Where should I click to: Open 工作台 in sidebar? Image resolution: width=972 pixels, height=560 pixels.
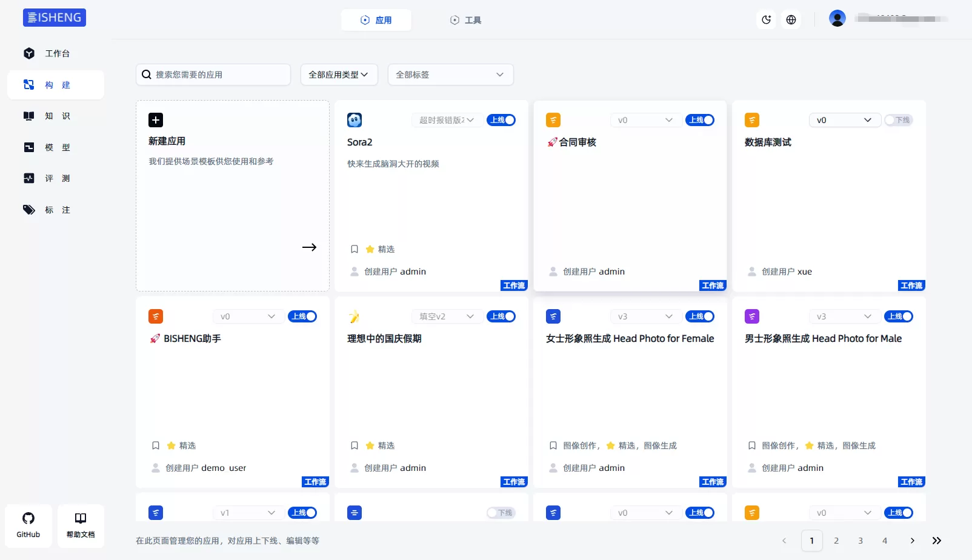coord(56,53)
